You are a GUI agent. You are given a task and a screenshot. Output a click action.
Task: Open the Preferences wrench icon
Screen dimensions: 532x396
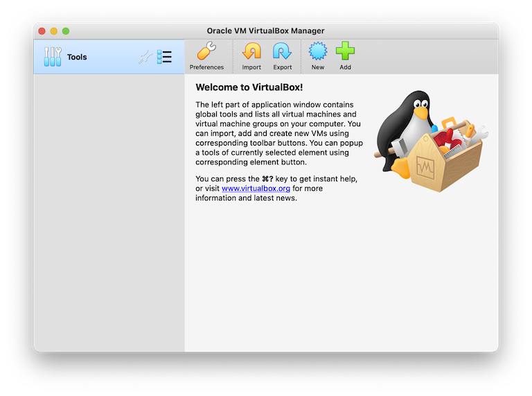coord(206,51)
